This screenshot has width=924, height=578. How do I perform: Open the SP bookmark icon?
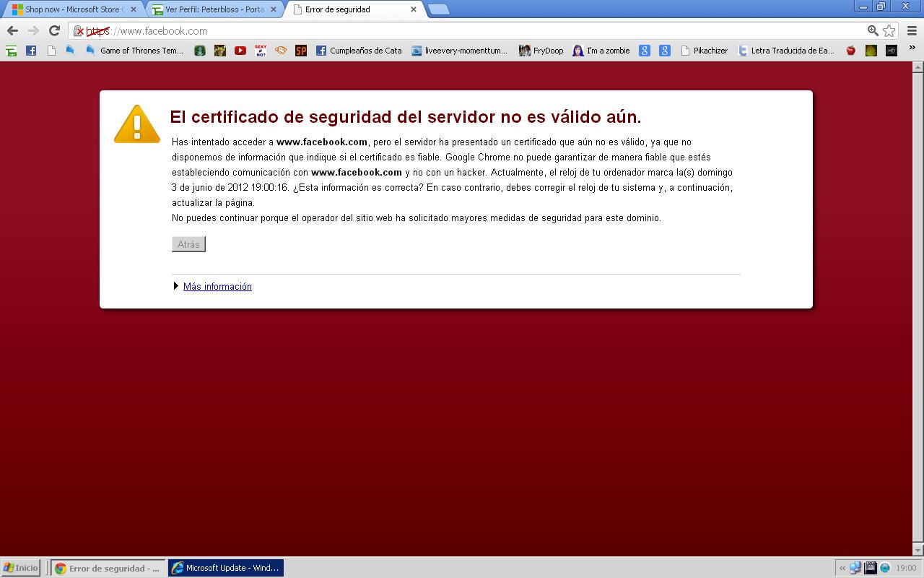pos(301,51)
